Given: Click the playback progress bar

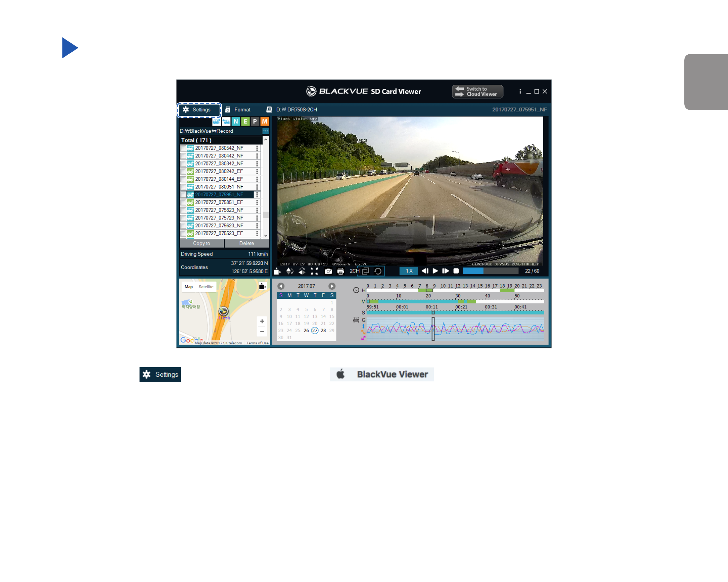Looking at the screenshot, I should 491,271.
